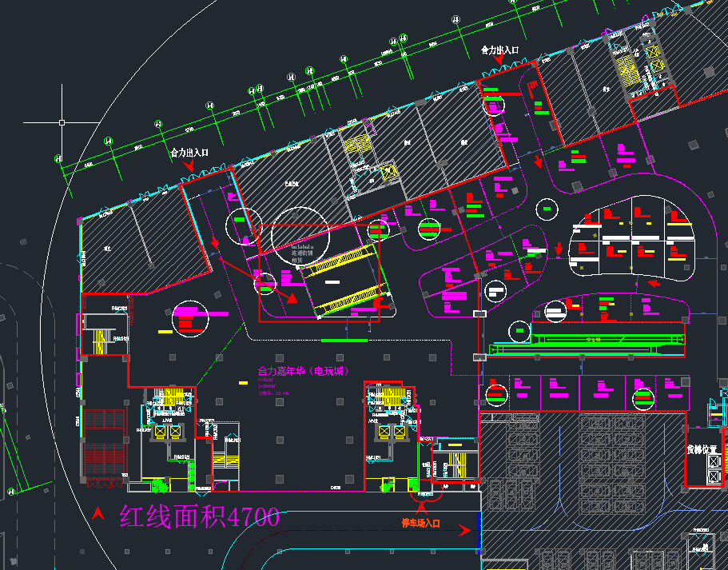Click the crosshair cursor pickbox
The image size is (728, 570).
click(x=62, y=123)
